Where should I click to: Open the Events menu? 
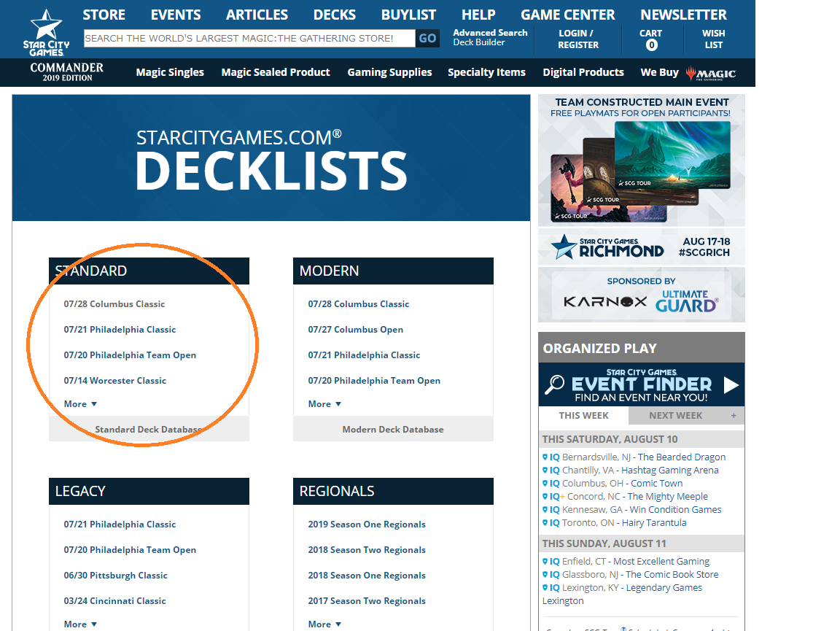point(176,15)
